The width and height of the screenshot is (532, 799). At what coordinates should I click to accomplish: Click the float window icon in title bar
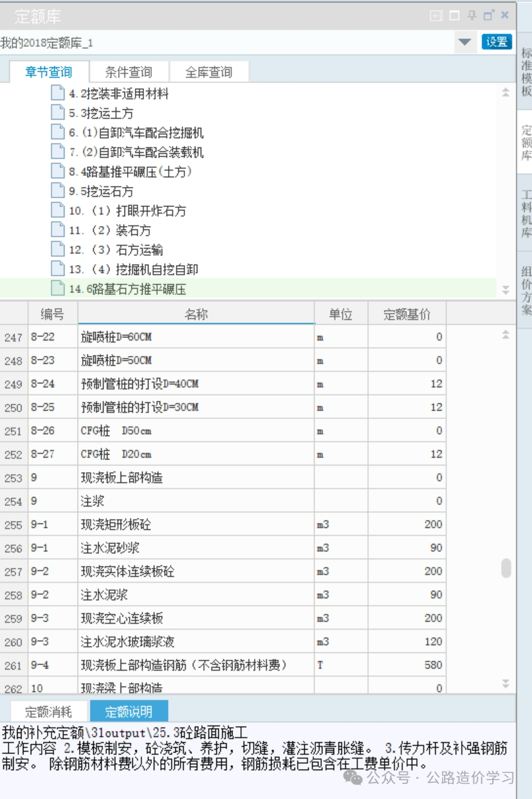[x=488, y=16]
